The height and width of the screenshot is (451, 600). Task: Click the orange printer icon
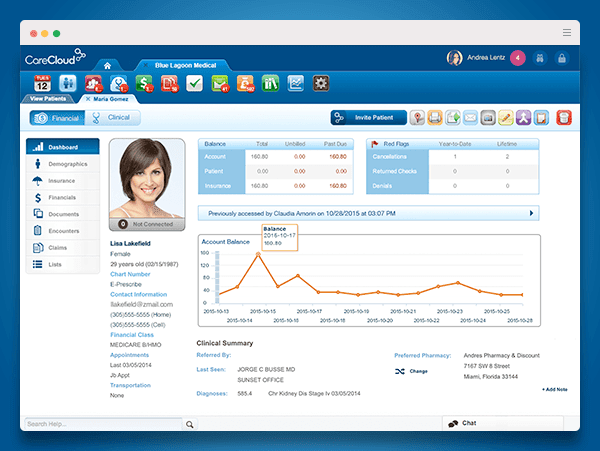(435, 118)
